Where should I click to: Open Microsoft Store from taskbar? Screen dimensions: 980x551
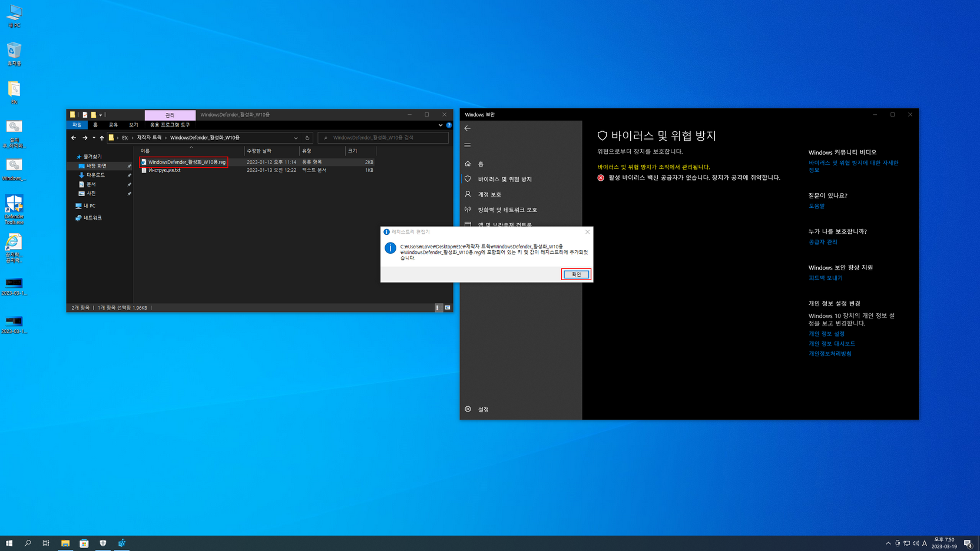tap(84, 543)
